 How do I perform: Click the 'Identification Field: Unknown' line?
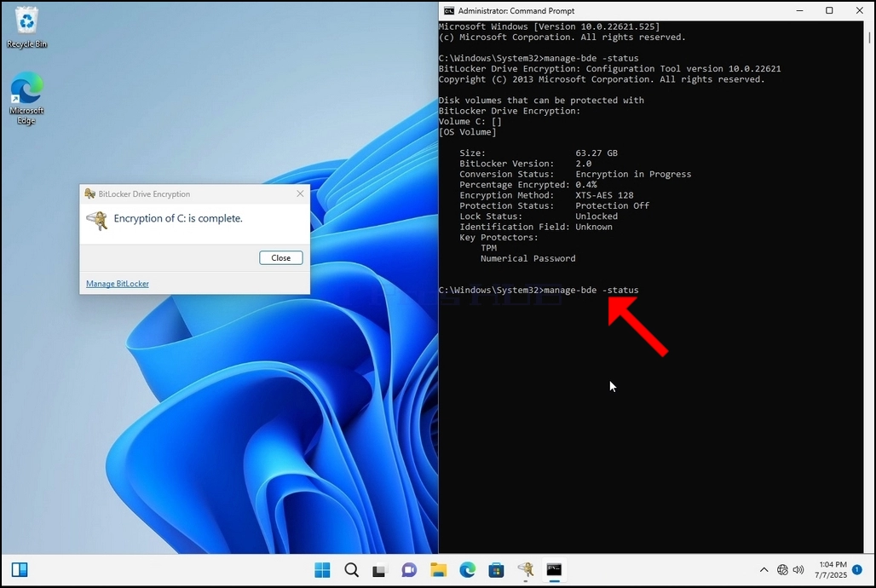point(536,227)
